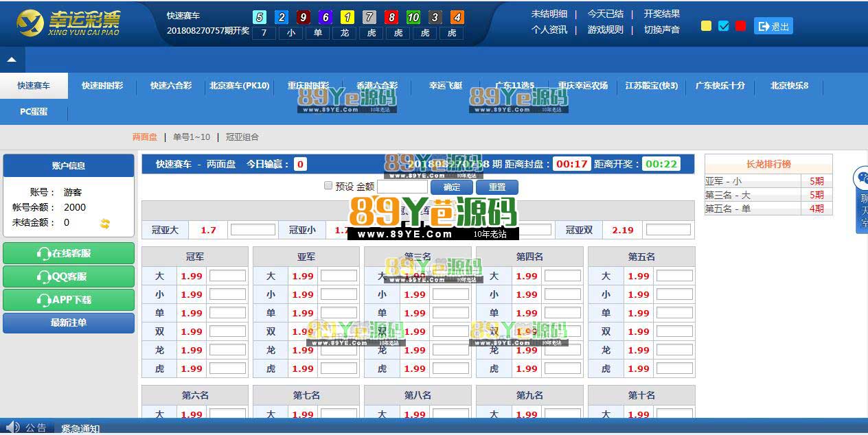Focus the 冠军 大 bet amount field
Screen dimensions: 868x435
[227, 276]
